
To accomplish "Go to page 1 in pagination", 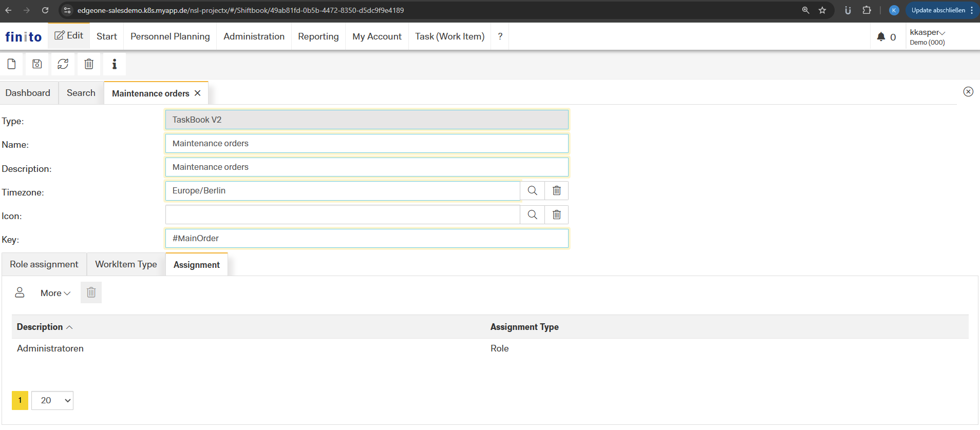I will click(x=20, y=400).
